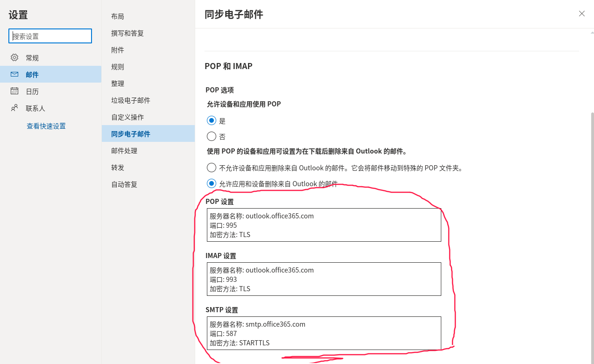Screen dimensions: 594x364
Task: Open the 联系人 settings category
Action: tap(50, 108)
